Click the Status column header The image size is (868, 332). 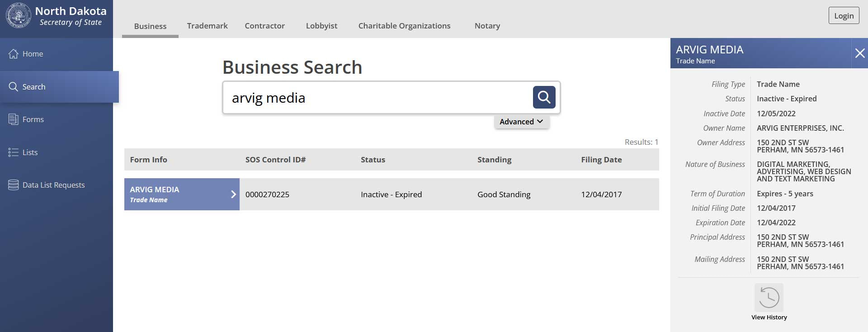(373, 160)
